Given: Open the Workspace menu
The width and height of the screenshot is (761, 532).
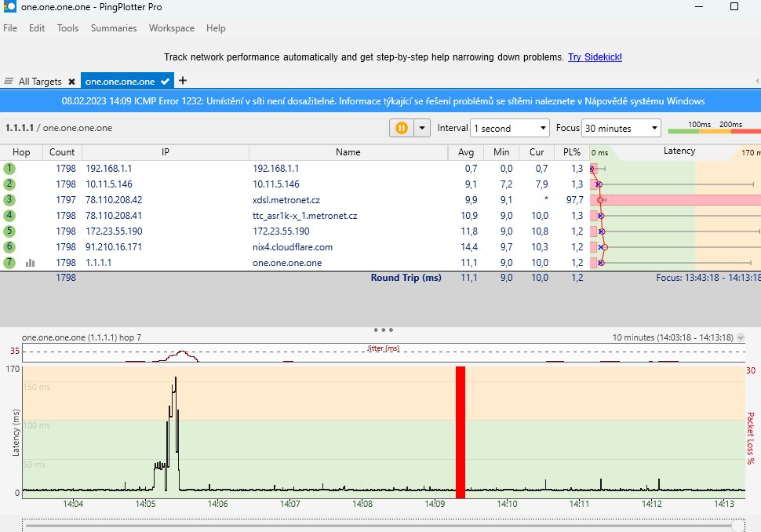Looking at the screenshot, I should (x=171, y=28).
